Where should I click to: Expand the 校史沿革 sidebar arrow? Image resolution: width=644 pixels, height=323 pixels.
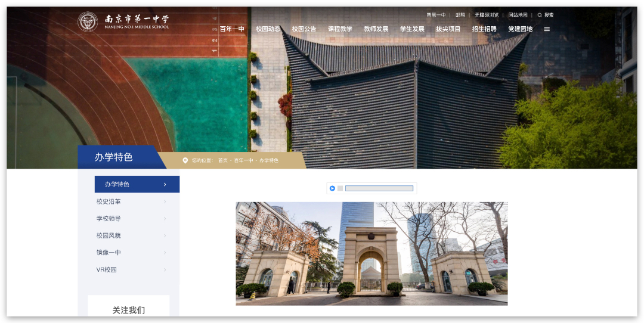pos(165,202)
